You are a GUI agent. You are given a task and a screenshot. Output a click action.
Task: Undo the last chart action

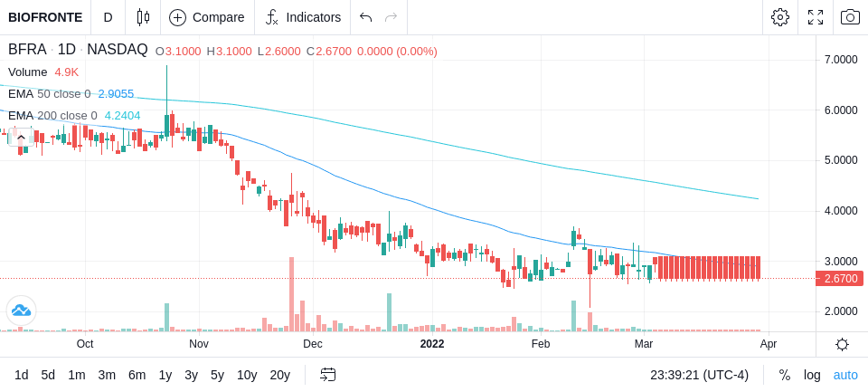(x=365, y=17)
